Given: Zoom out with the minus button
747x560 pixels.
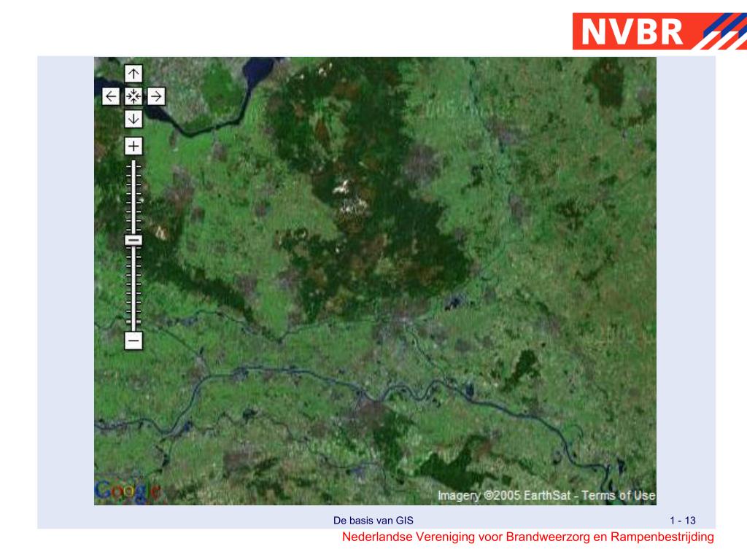Looking at the screenshot, I should [133, 341].
